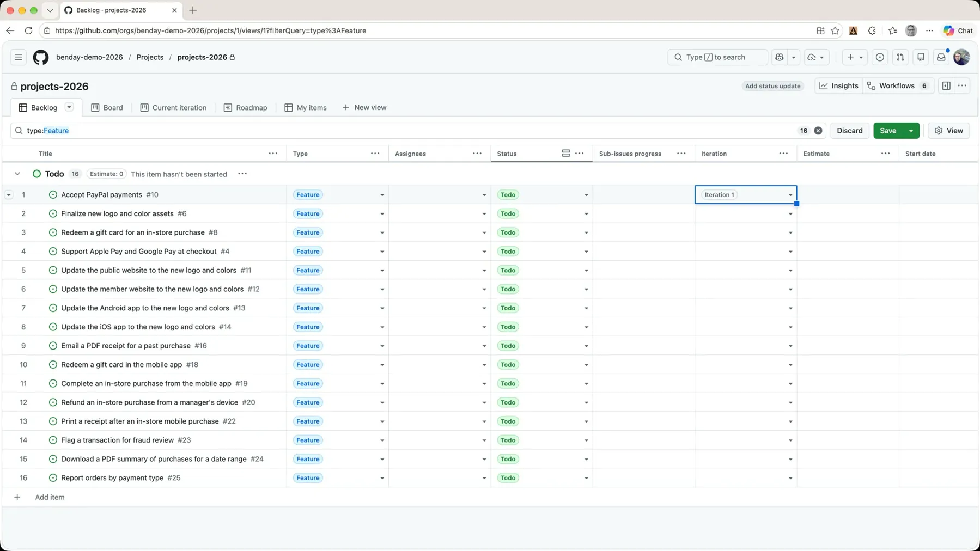Click the Status group-by indicator icon
Image resolution: width=980 pixels, height=551 pixels.
566,154
